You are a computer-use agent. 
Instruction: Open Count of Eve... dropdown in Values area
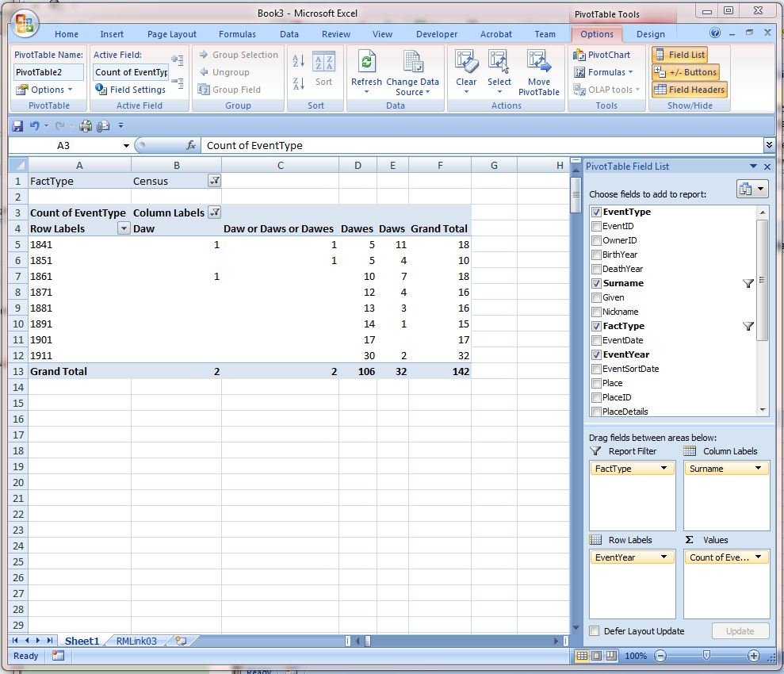pyautogui.click(x=758, y=557)
